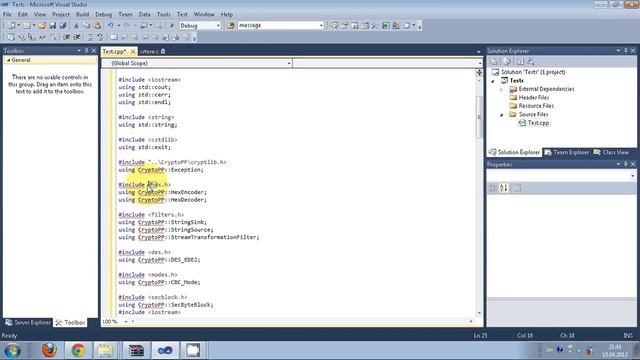The height and width of the screenshot is (360, 640).
Task: Open the File menu
Action: (7, 14)
